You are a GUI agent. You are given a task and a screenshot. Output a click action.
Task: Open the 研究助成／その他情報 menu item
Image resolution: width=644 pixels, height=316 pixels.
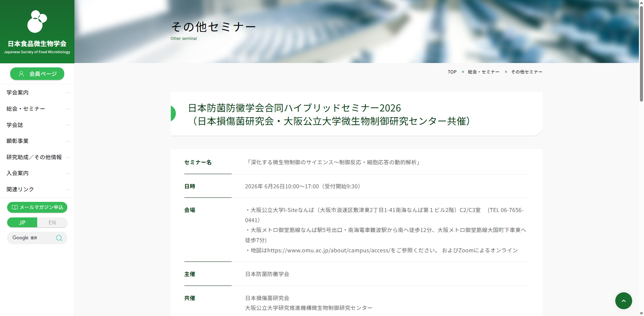(34, 157)
